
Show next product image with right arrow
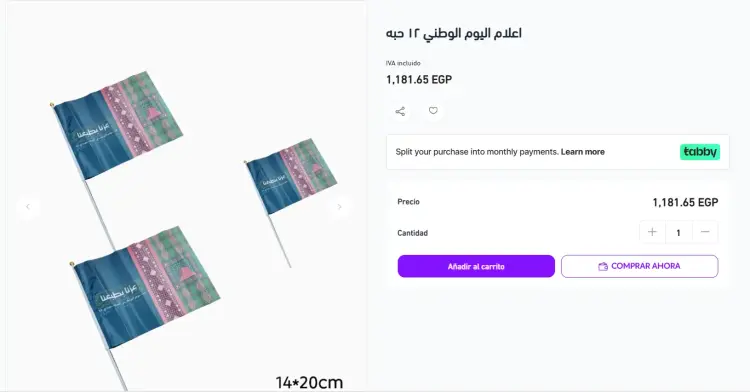339,207
